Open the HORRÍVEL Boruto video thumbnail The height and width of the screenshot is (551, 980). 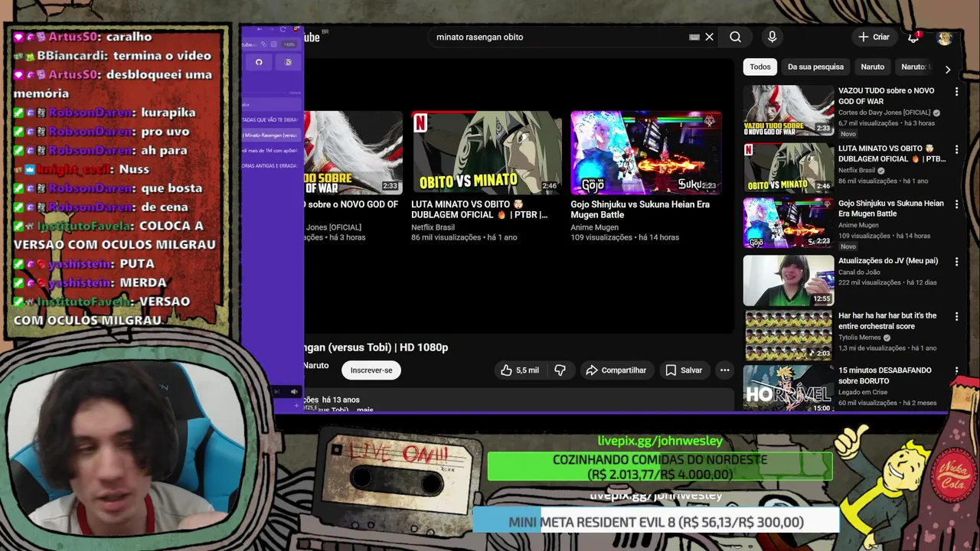789,388
